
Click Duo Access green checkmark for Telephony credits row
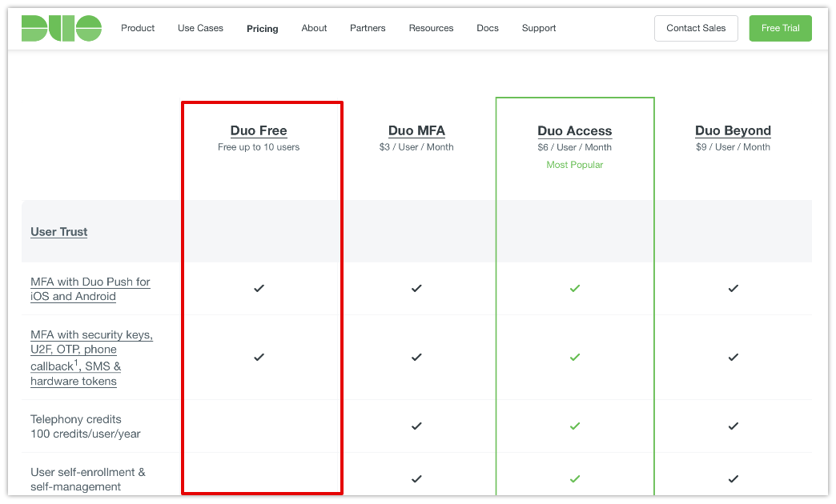coord(575,426)
